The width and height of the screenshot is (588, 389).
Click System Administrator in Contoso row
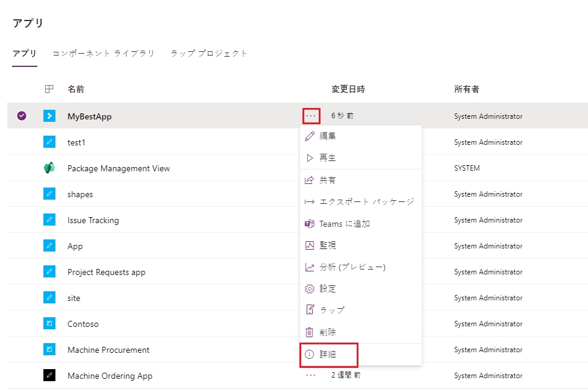[x=488, y=323]
